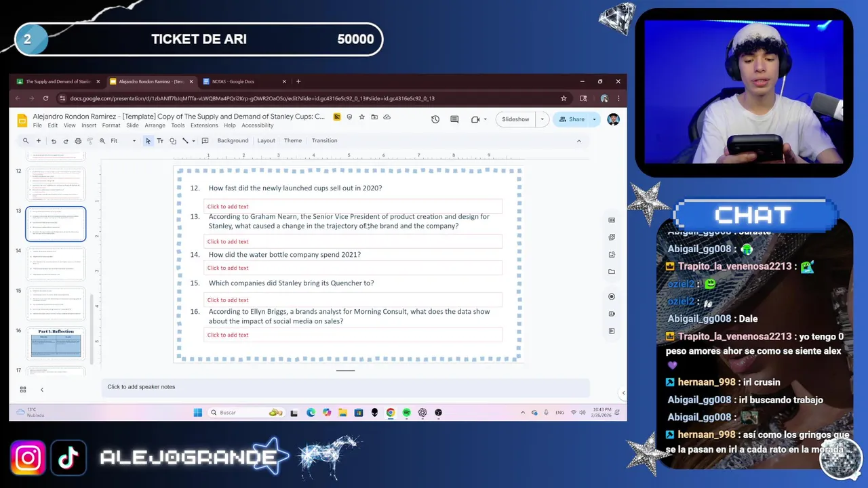
Task: Activate the paint format tool
Action: [x=90, y=141]
